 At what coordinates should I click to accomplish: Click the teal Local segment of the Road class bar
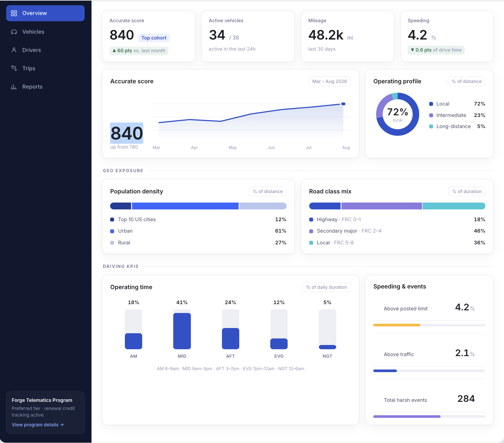[454, 206]
